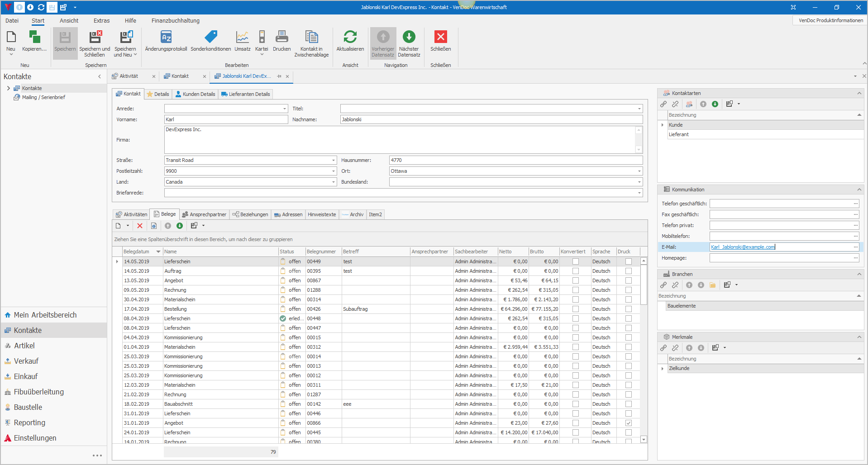Image resolution: width=868 pixels, height=465 pixels.
Task: Click the refresh icon in the quick access toolbar
Action: (x=40, y=7)
